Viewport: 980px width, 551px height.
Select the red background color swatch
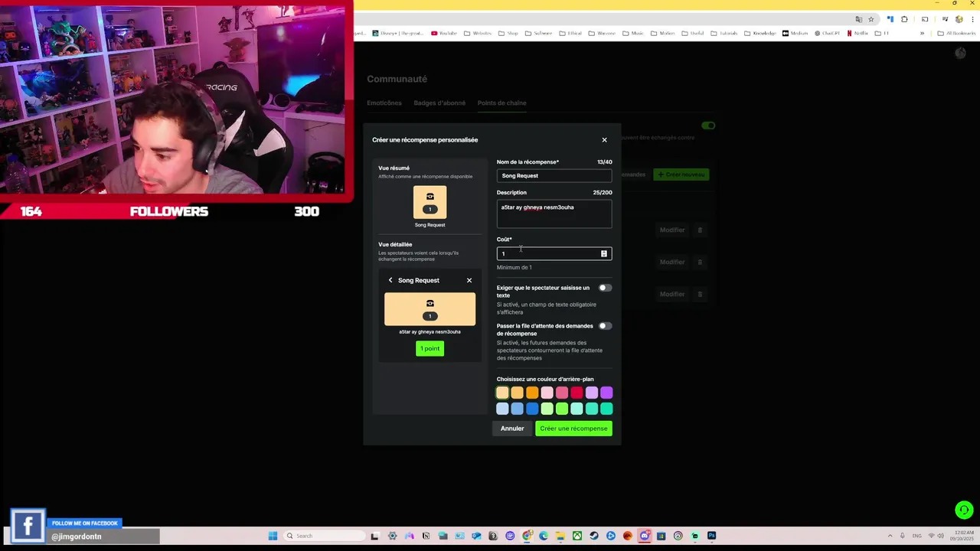[x=577, y=393]
